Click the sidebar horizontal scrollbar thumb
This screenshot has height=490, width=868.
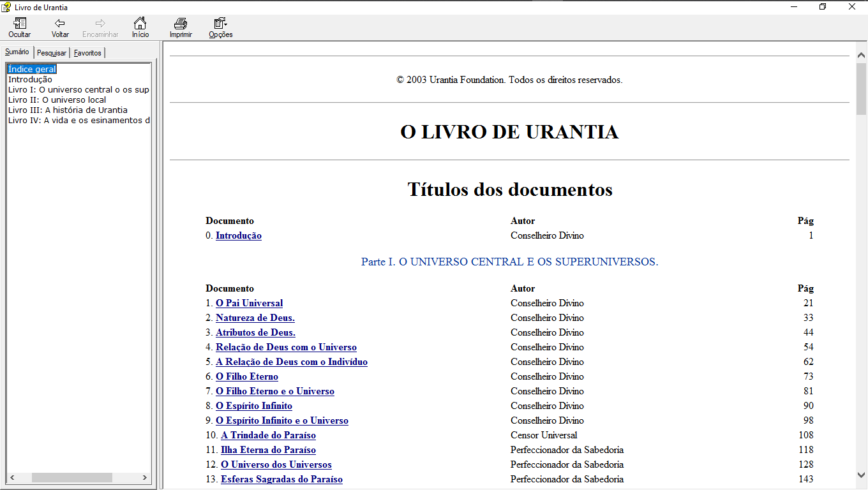pyautogui.click(x=72, y=478)
